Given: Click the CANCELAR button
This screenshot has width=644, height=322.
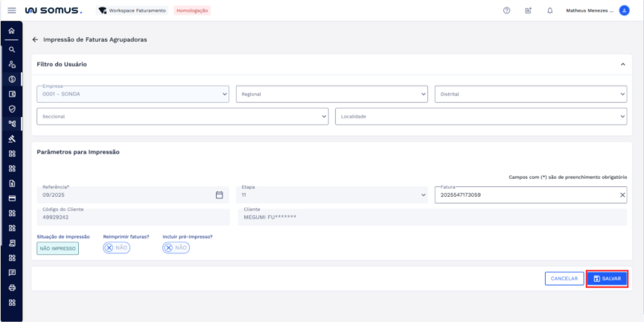Looking at the screenshot, I should [564, 279].
